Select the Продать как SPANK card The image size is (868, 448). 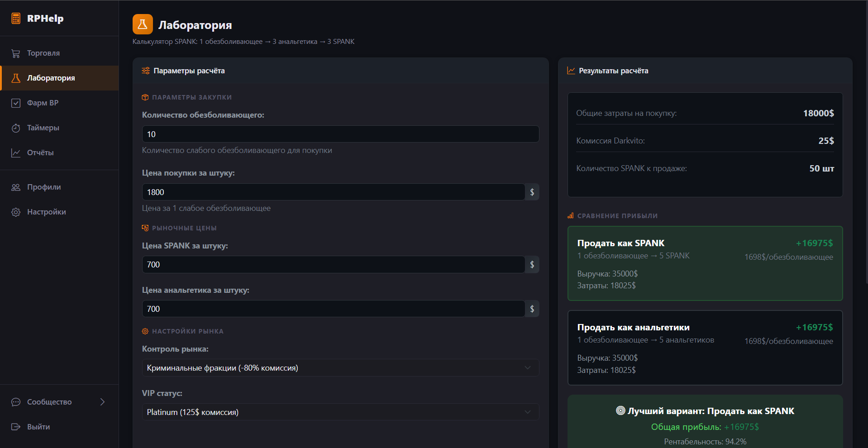pyautogui.click(x=705, y=263)
